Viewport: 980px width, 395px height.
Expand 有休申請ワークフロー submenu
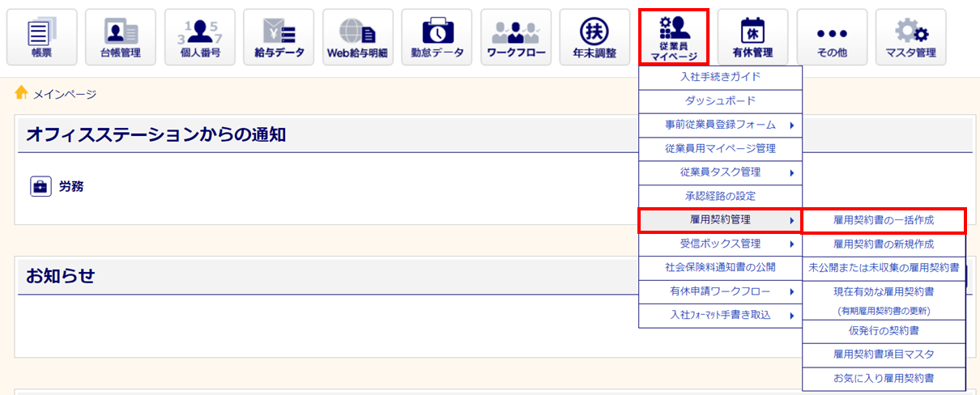tap(720, 291)
